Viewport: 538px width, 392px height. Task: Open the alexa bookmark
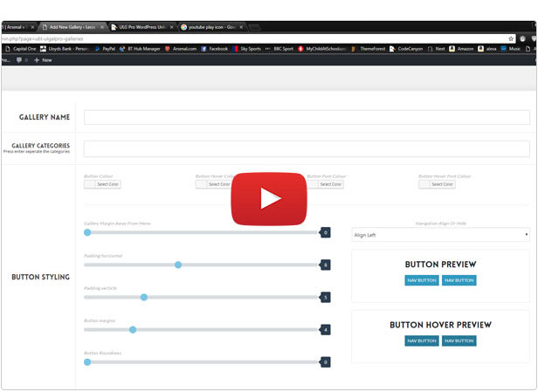click(x=487, y=49)
